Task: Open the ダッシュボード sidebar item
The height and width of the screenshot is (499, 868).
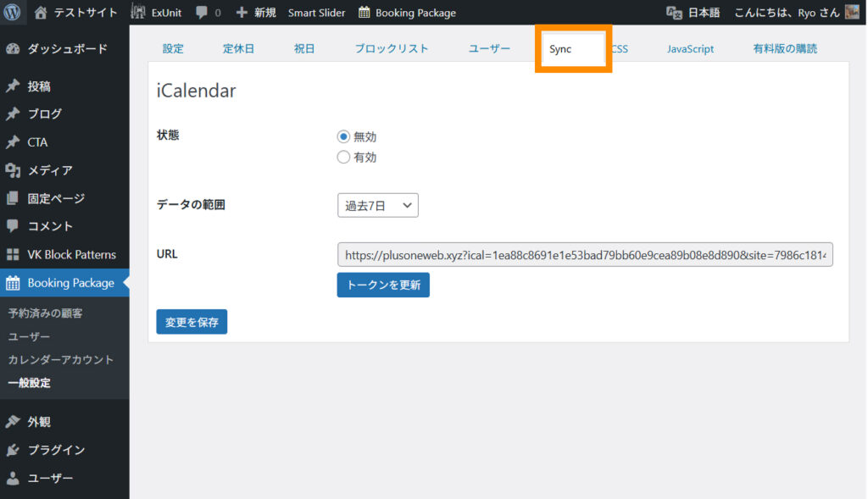Action: coord(66,49)
